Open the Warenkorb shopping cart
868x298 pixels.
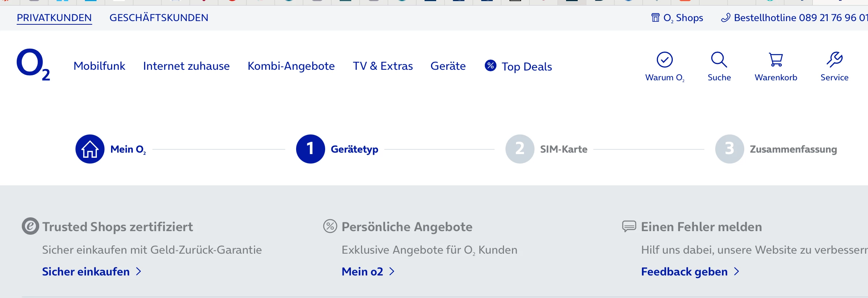tap(776, 60)
